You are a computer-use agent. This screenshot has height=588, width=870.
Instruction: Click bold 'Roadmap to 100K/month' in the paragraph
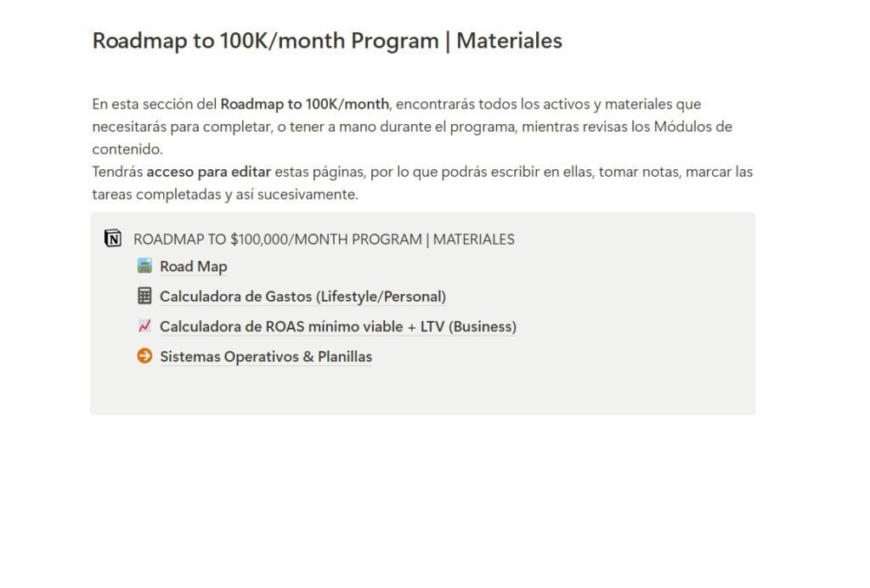point(305,105)
